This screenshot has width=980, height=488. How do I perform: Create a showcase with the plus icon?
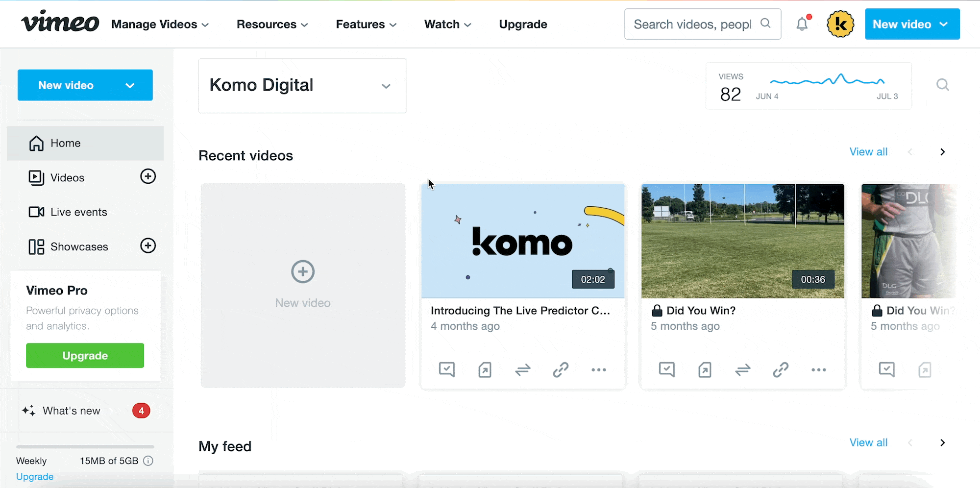tap(148, 245)
